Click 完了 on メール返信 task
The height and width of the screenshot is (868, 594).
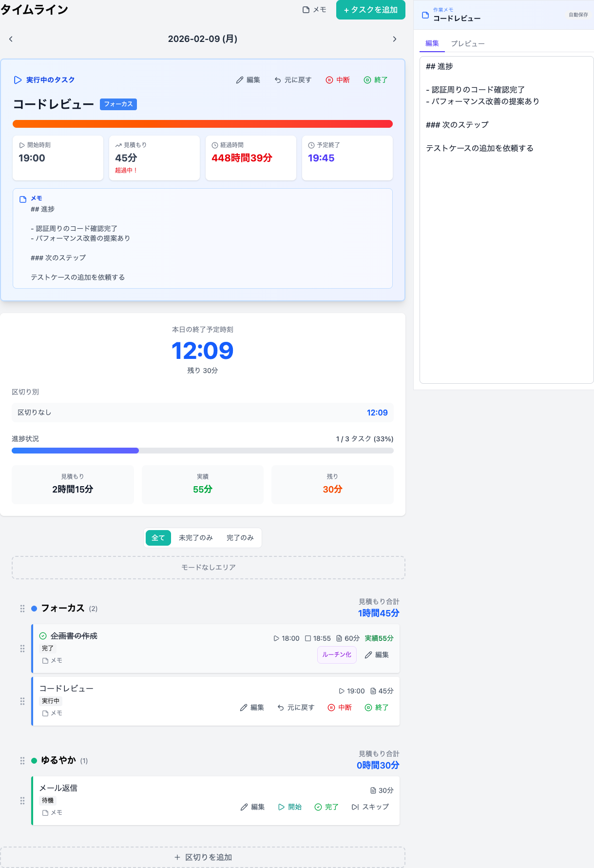point(326,807)
